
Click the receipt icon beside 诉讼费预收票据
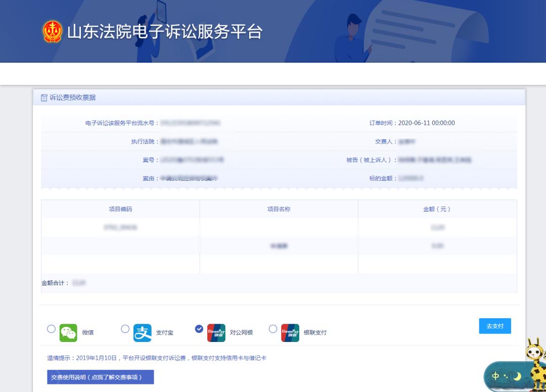pos(43,97)
